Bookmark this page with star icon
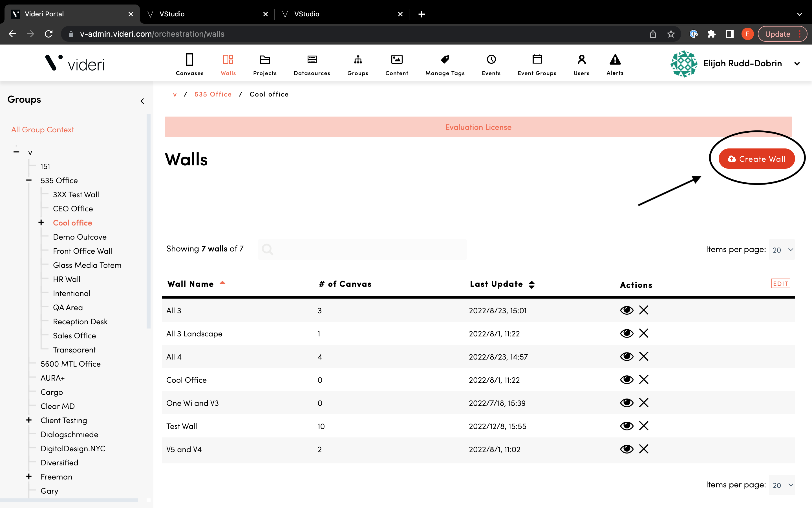812x508 pixels. pos(671,34)
